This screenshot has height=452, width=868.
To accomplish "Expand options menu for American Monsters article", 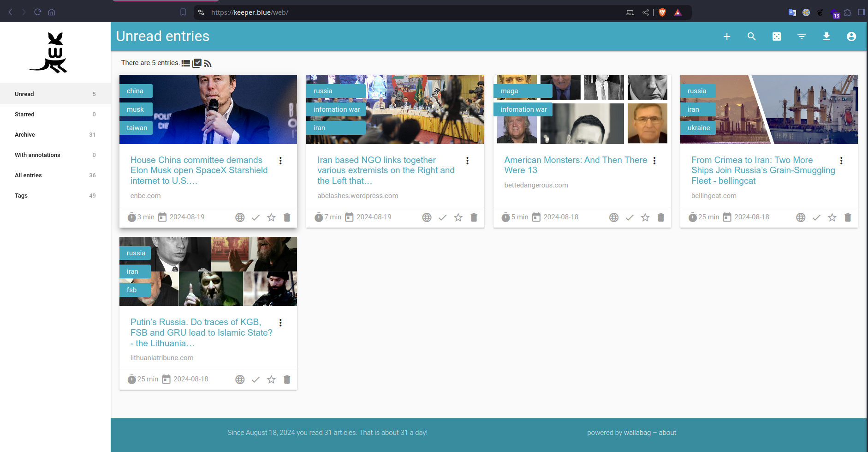I will pos(654,161).
